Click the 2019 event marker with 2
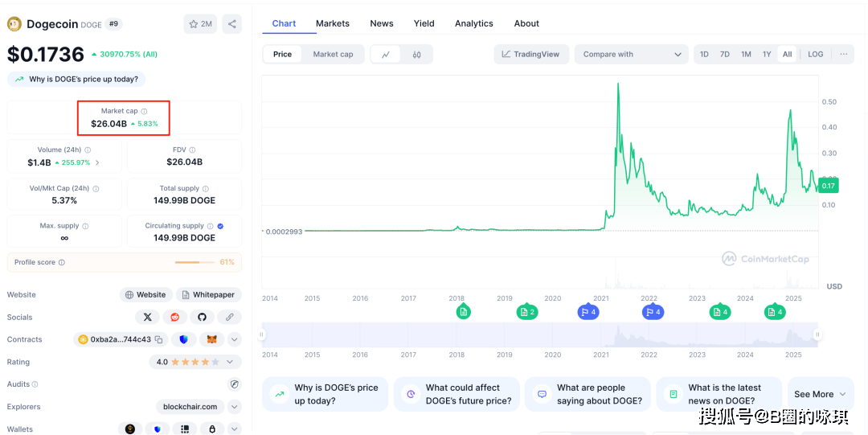The width and height of the screenshot is (868, 435). [527, 312]
